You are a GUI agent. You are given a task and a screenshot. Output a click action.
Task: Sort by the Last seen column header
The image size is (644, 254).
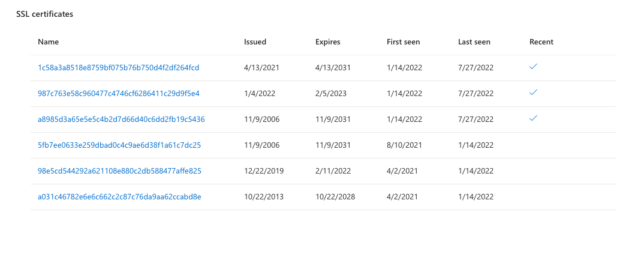point(474,42)
